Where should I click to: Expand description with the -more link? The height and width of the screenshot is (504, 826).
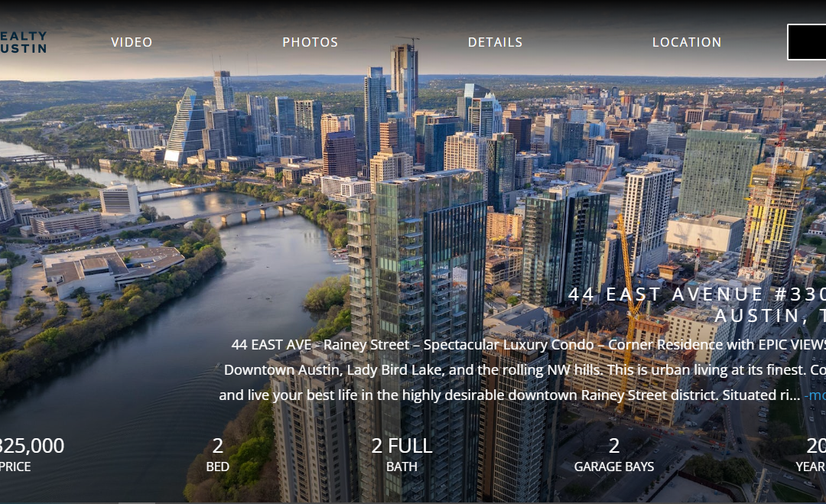coord(815,395)
